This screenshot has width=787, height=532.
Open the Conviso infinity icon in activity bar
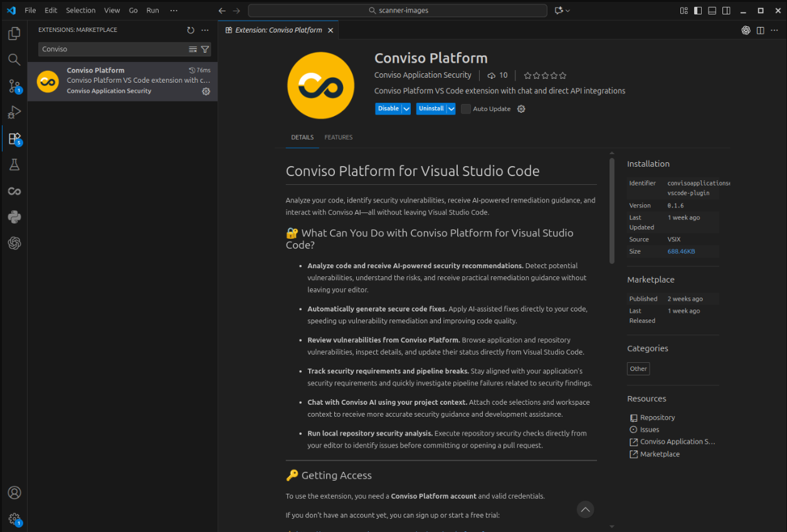pos(14,191)
